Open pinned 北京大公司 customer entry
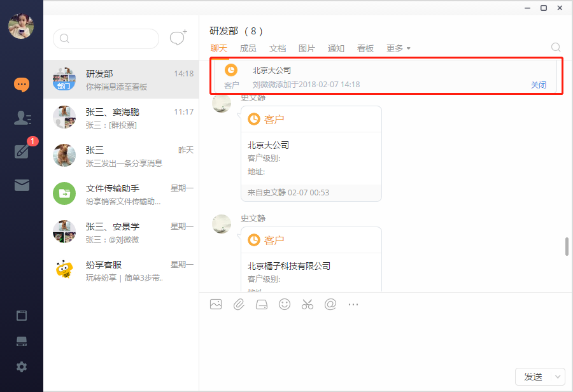The image size is (573, 392). [x=385, y=76]
